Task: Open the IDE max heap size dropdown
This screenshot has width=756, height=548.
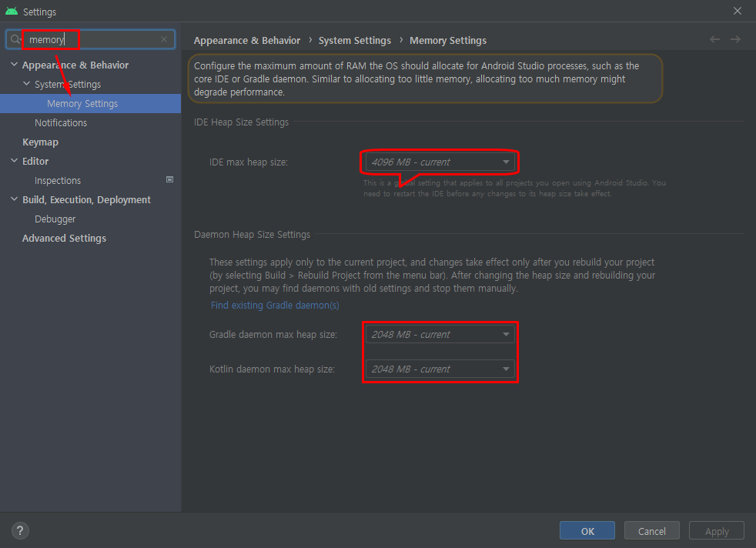Action: point(440,162)
